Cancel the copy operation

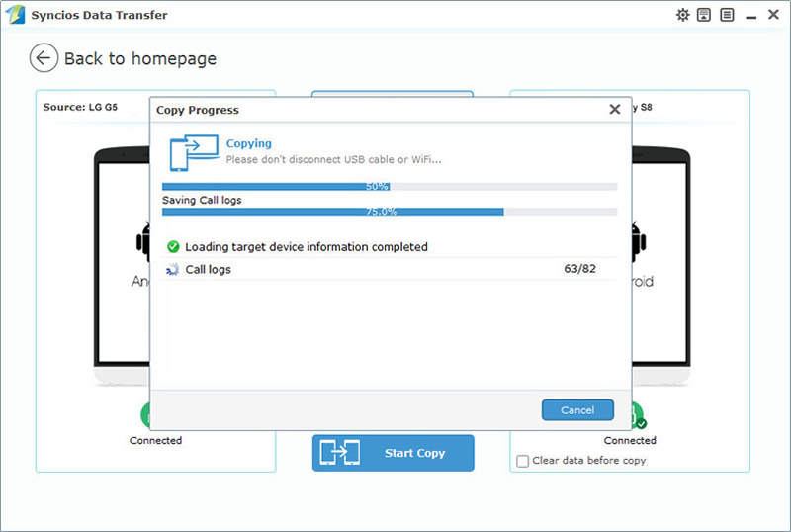click(x=577, y=409)
